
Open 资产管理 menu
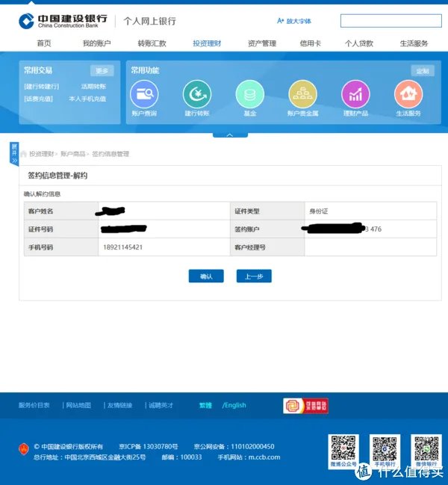(262, 43)
